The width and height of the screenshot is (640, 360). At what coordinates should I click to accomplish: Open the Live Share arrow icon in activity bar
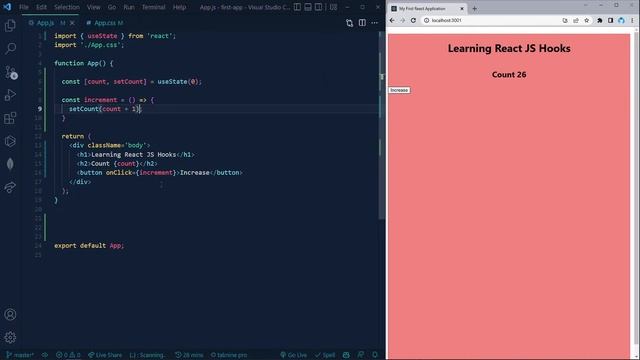[x=10, y=187]
